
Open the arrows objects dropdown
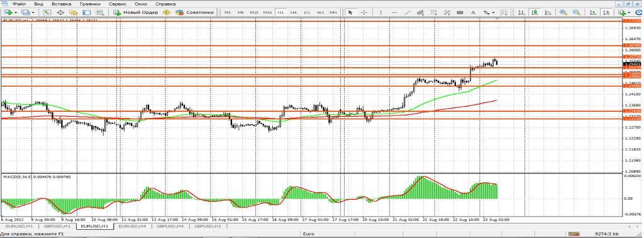click(488, 13)
